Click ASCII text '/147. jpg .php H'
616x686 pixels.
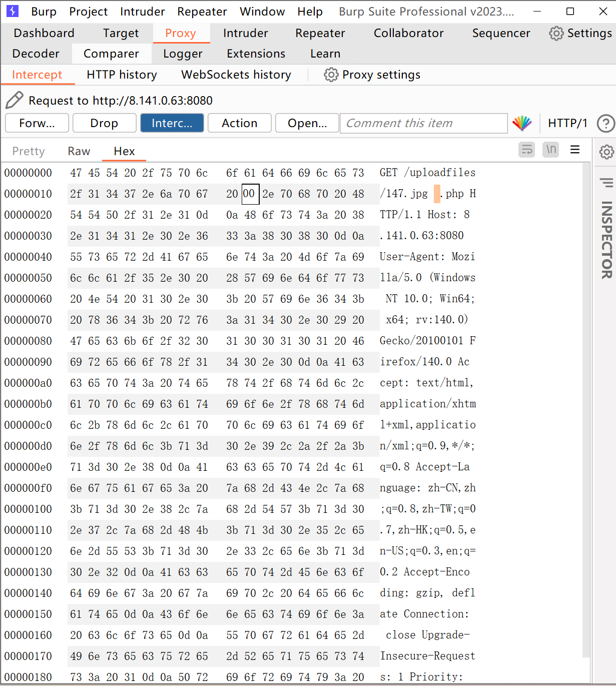427,194
